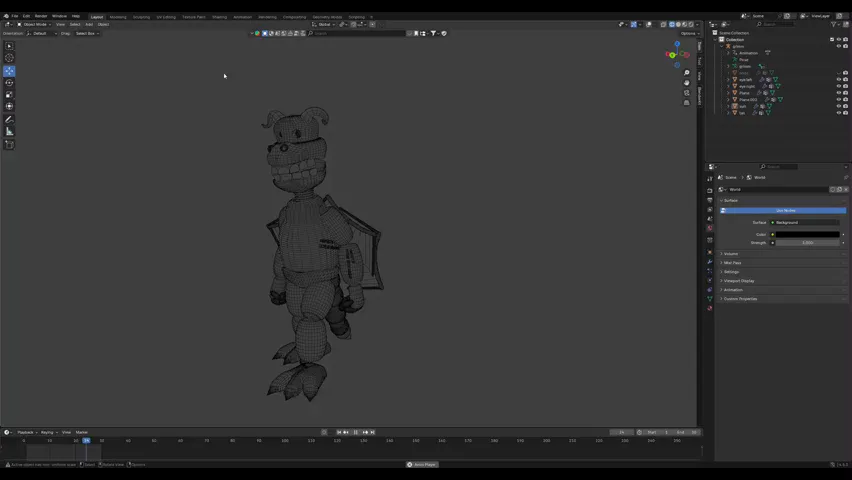Select the Scale tool
Viewport: 852px width, 480px height.
click(9, 95)
